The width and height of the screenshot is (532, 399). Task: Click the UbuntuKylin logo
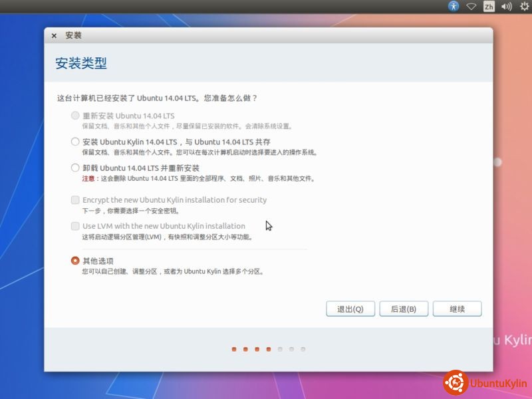(x=485, y=383)
